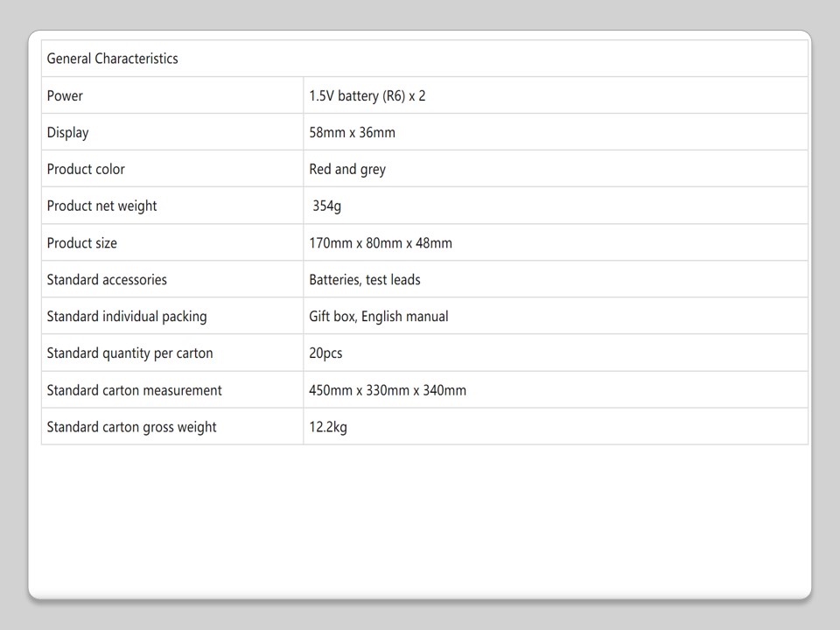This screenshot has height=630, width=840.
Task: Click the 1.5V battery (R6) x 2 value
Action: pos(367,96)
